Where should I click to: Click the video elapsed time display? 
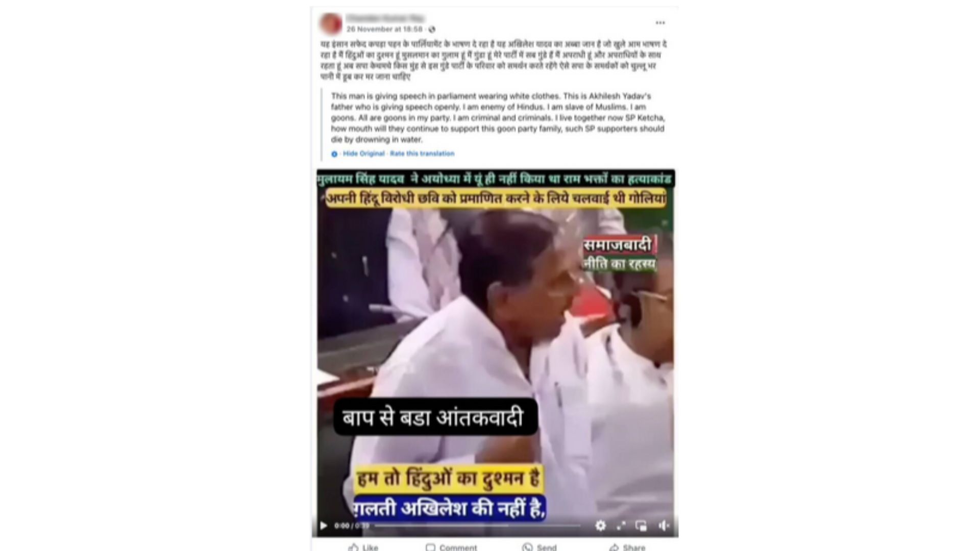(351, 525)
